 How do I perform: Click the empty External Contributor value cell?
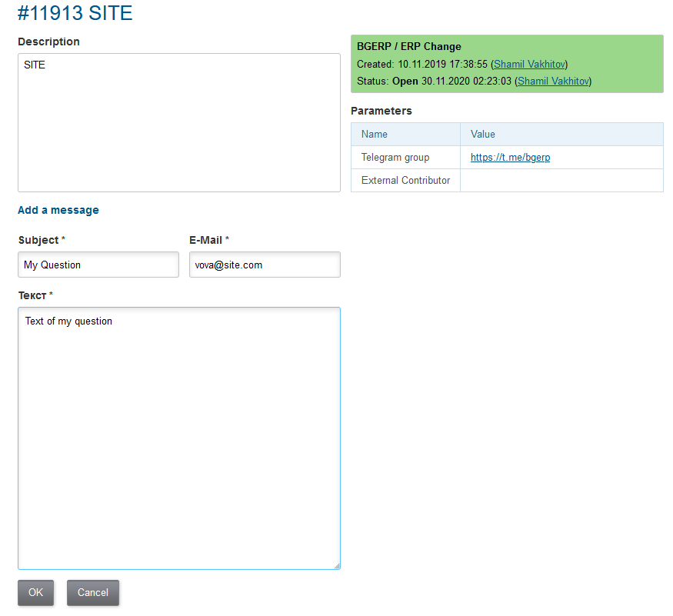(561, 181)
